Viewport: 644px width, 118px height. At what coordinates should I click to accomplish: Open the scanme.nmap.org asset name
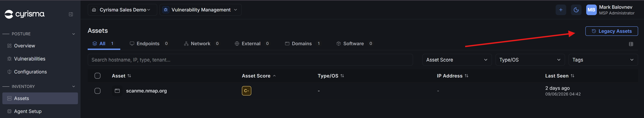(146, 91)
